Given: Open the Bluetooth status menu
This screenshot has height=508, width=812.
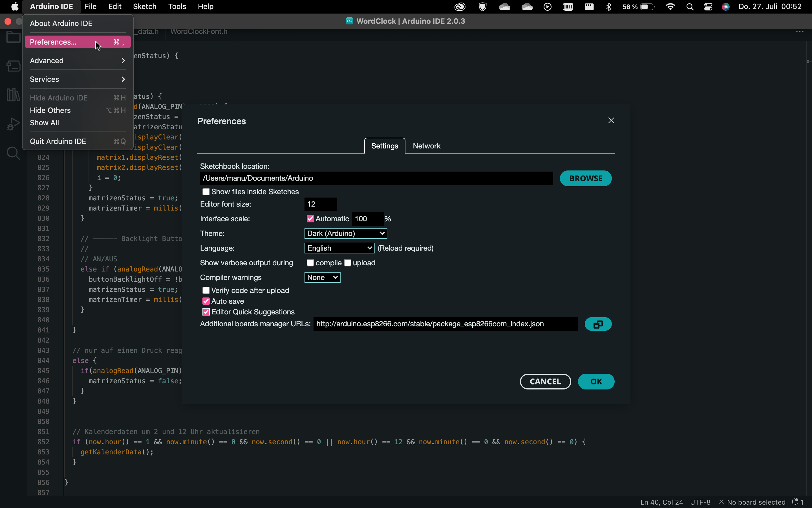Looking at the screenshot, I should click(609, 7).
